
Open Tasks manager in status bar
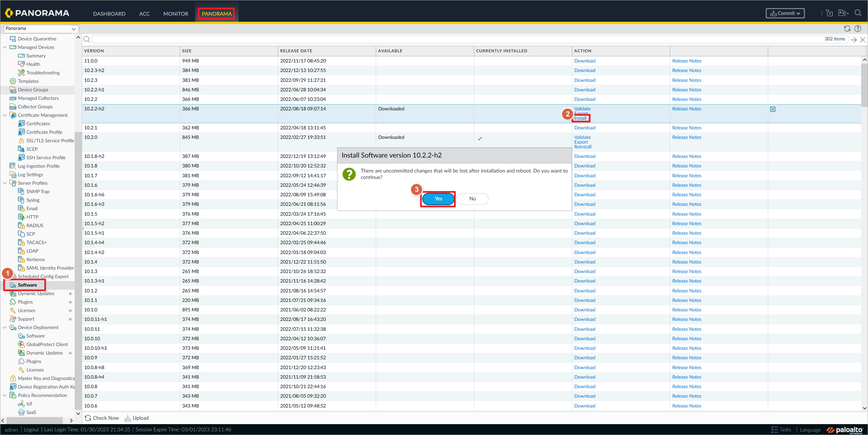[781, 430]
